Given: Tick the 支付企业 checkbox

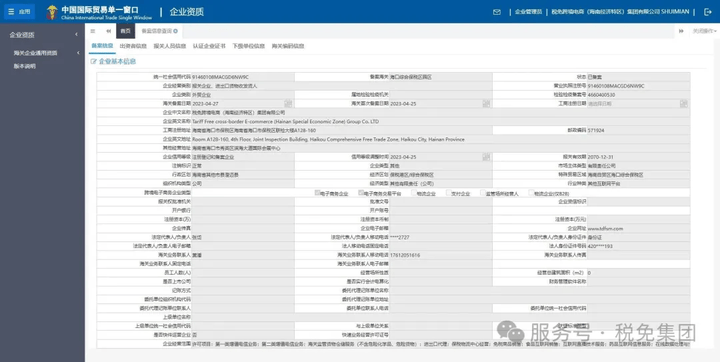Looking at the screenshot, I should coord(449,192).
